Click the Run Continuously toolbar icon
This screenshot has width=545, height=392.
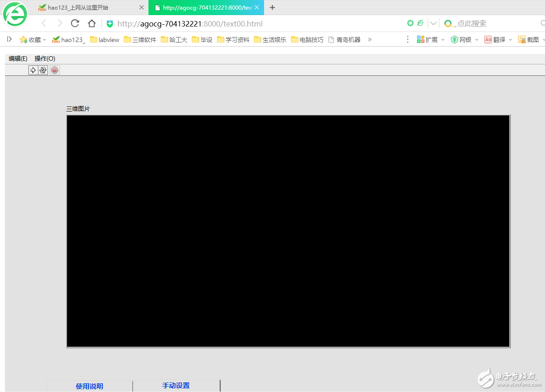[x=43, y=70]
